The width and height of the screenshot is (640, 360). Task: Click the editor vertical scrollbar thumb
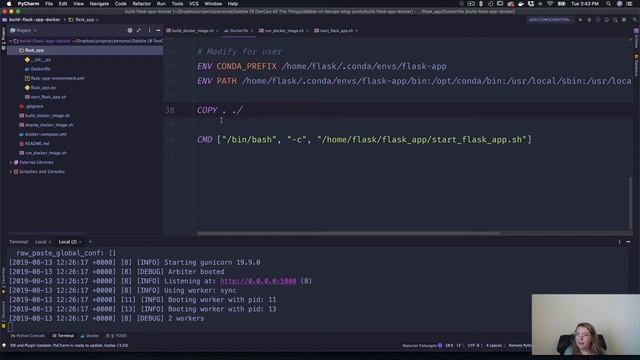(x=630, y=202)
